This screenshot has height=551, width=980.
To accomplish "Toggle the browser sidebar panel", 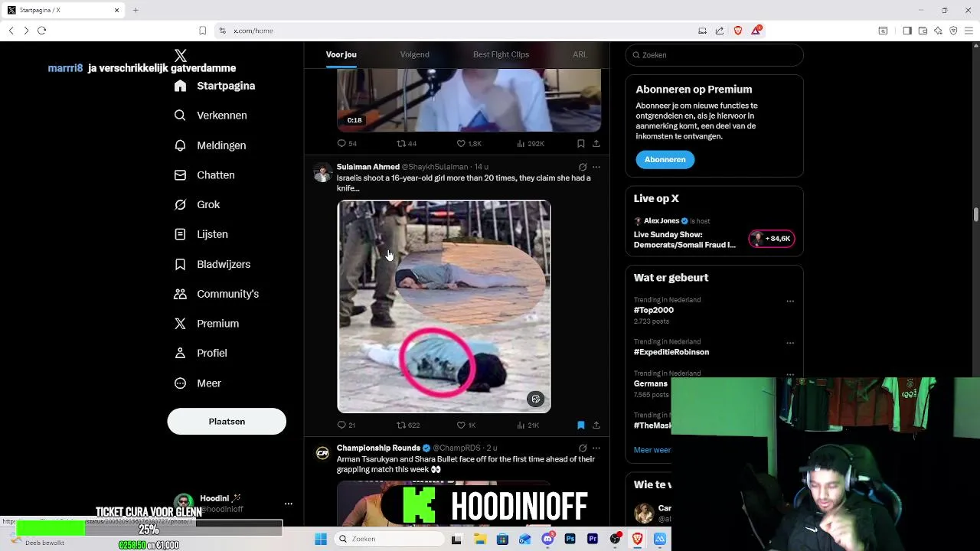I will pos(907,31).
